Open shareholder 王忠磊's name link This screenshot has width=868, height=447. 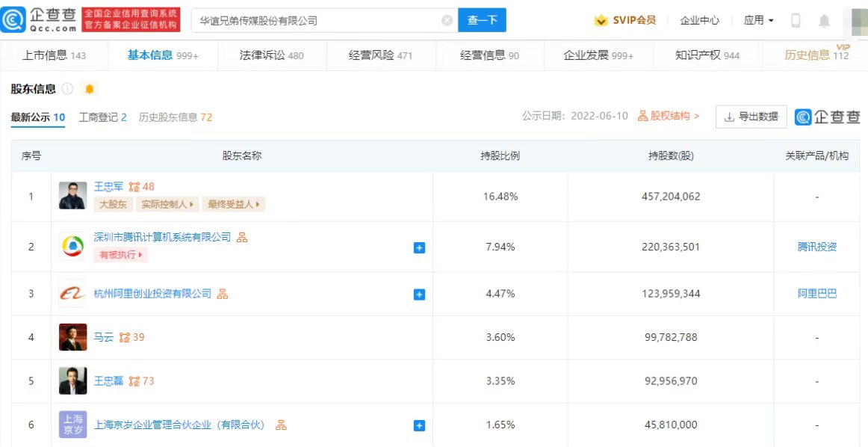(x=108, y=380)
